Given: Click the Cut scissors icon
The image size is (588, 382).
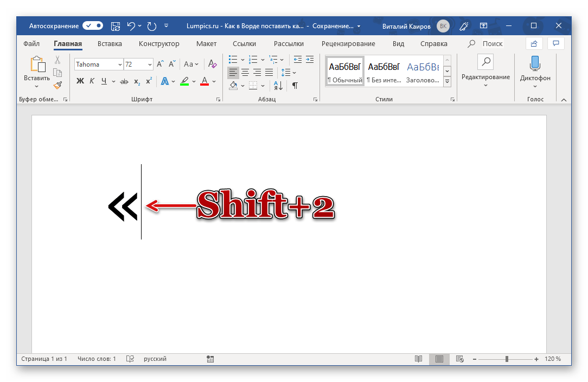Looking at the screenshot, I should (x=57, y=60).
